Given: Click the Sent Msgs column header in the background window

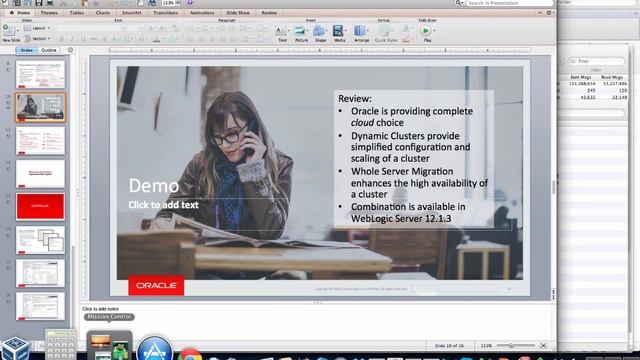Looking at the screenshot, I should (x=580, y=77).
